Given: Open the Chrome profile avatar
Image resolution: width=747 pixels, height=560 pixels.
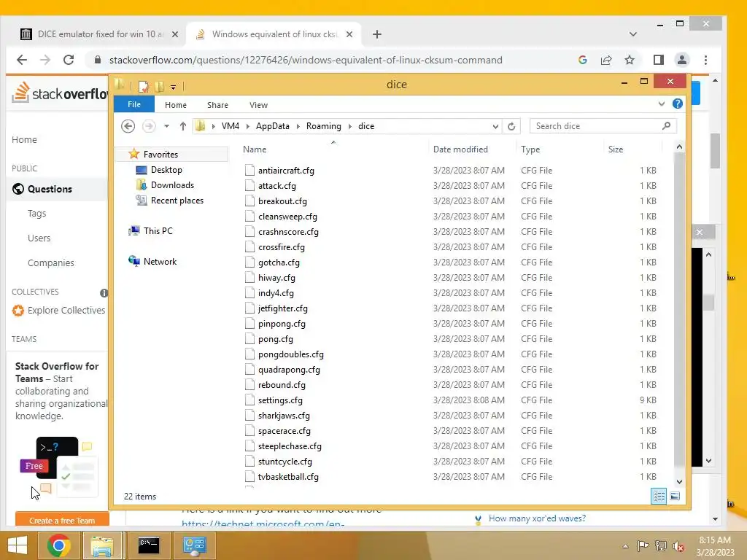Looking at the screenshot, I should pos(682,60).
